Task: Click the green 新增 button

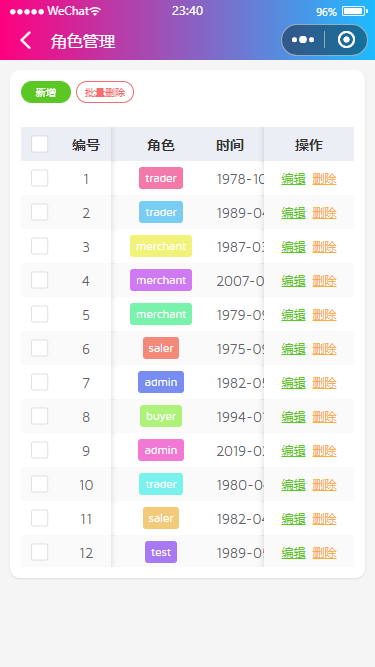Action: tap(46, 92)
